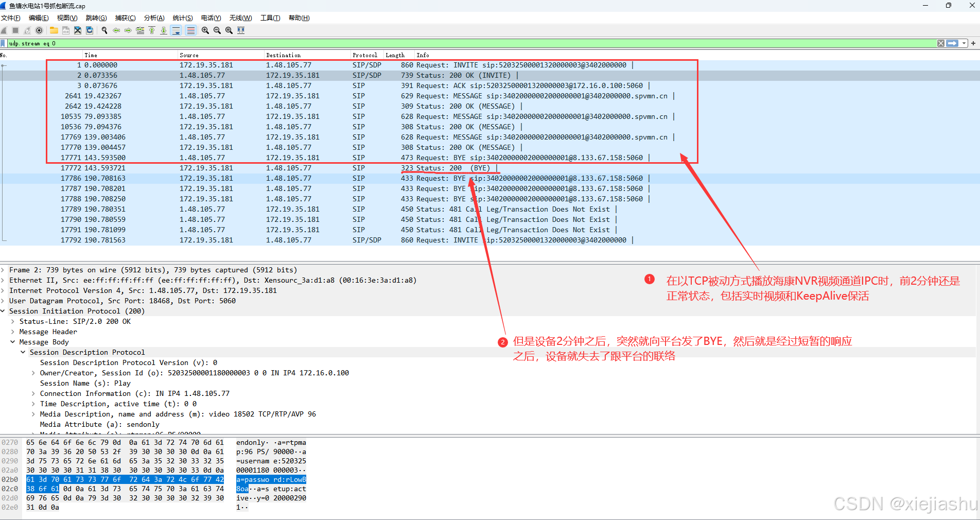Expand User Datagram Protocol node
980x520 pixels.
point(3,301)
